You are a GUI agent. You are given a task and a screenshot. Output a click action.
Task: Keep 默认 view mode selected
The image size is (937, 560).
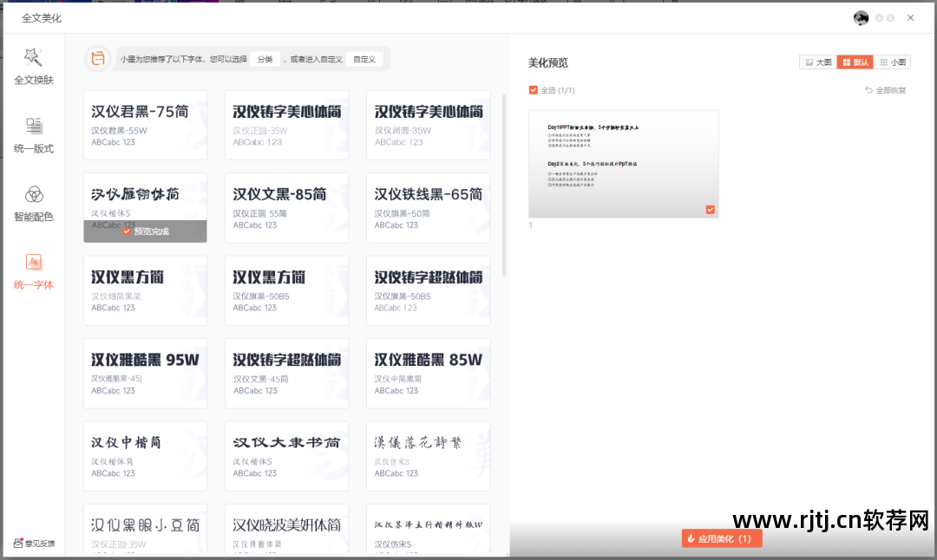pyautogui.click(x=855, y=62)
